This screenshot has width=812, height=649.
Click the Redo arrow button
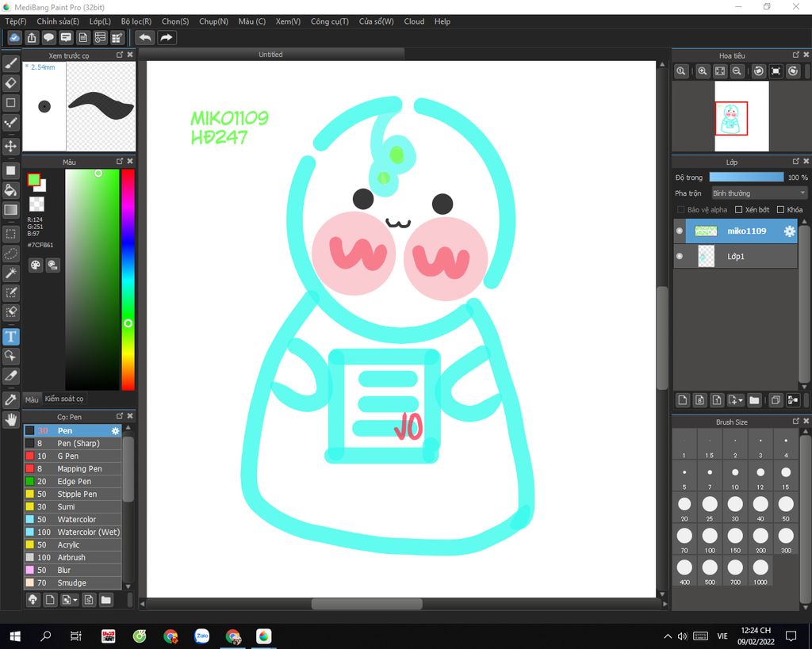click(x=167, y=38)
